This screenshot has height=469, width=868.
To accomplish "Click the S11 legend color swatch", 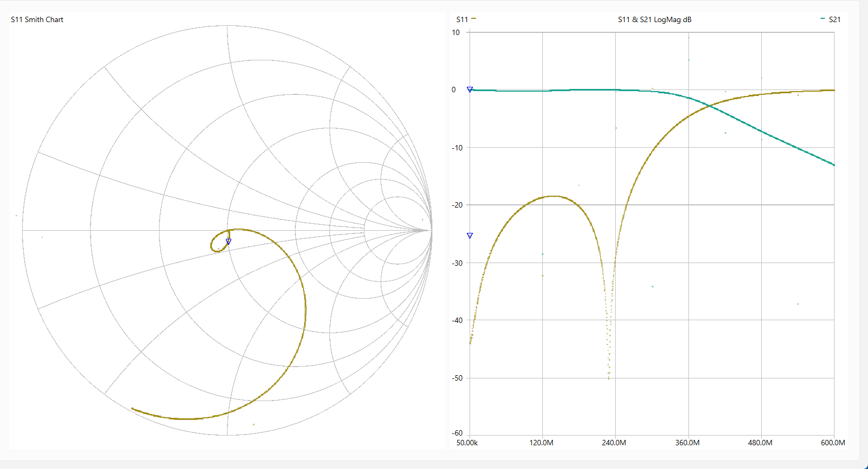I will click(473, 19).
